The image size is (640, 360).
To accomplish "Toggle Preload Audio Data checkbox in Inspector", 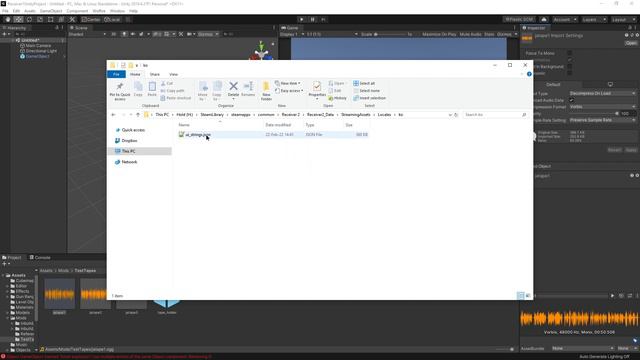I will point(571,100).
